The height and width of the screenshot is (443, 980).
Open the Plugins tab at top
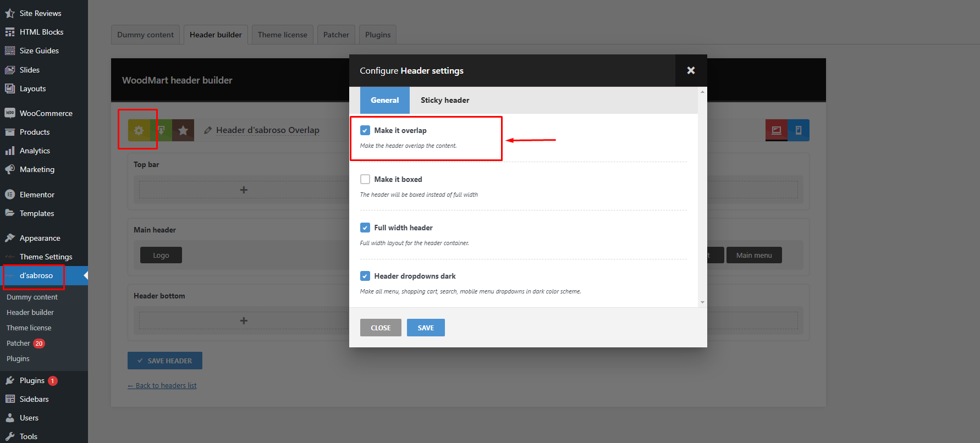[x=378, y=35]
